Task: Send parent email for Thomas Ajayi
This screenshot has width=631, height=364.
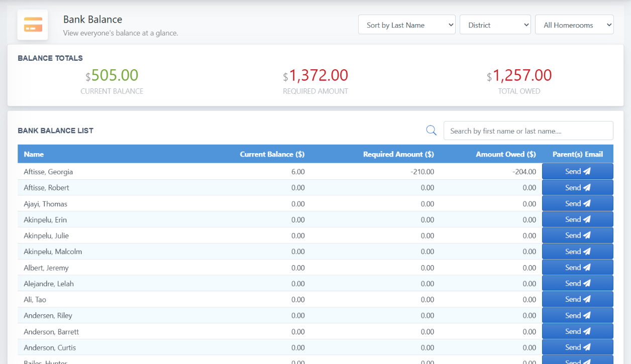Action: point(577,203)
